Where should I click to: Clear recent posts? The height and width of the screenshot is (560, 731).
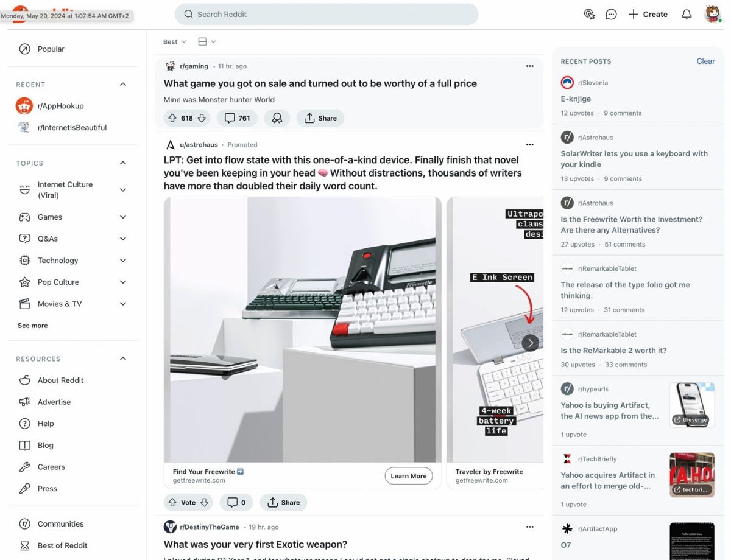705,61
